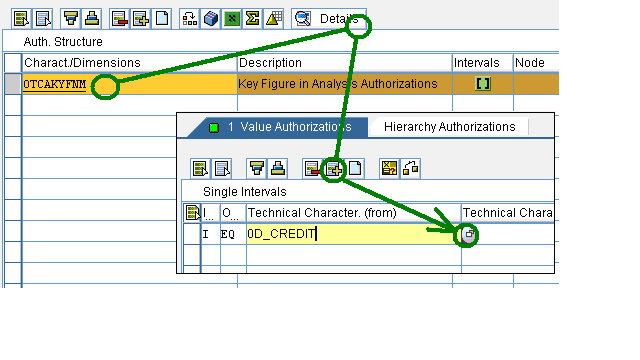The height and width of the screenshot is (360, 640).
Task: Insert row with plus icon in Auth. Structure toolbar
Action: tap(141, 19)
